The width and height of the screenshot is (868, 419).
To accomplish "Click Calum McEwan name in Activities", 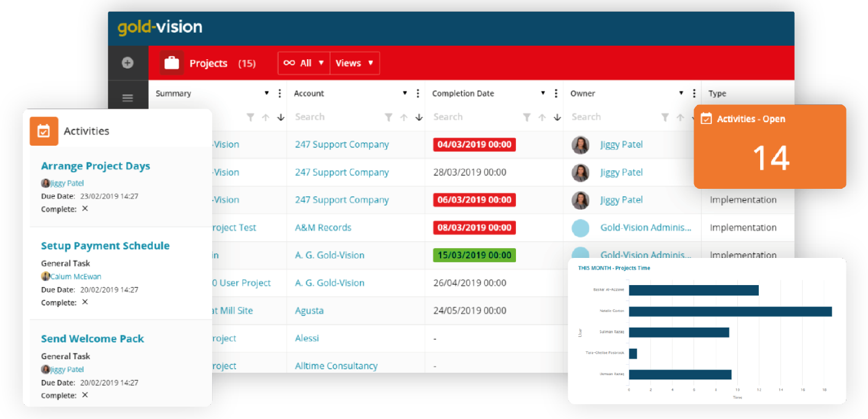I will (76, 276).
